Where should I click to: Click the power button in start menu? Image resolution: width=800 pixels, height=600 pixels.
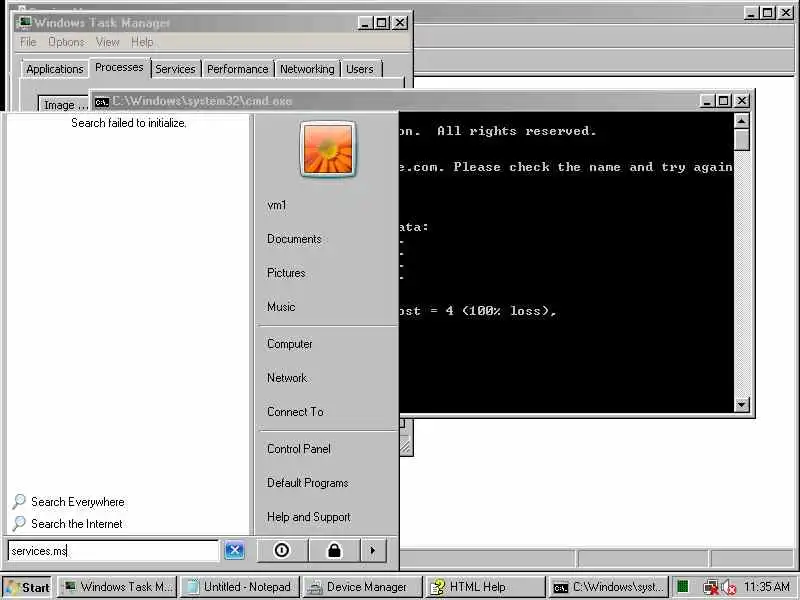point(282,551)
